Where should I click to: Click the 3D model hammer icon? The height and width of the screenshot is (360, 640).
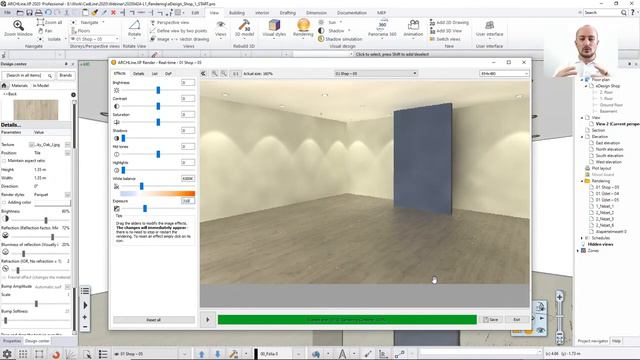(244, 25)
